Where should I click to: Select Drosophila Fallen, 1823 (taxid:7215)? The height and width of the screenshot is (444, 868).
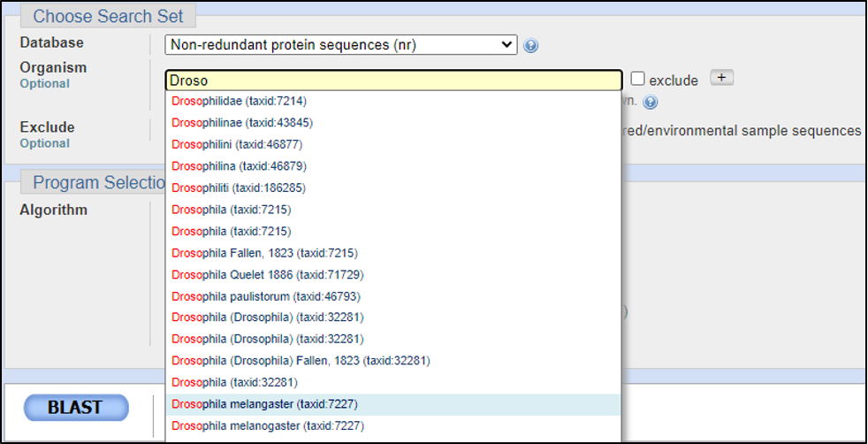click(x=264, y=253)
